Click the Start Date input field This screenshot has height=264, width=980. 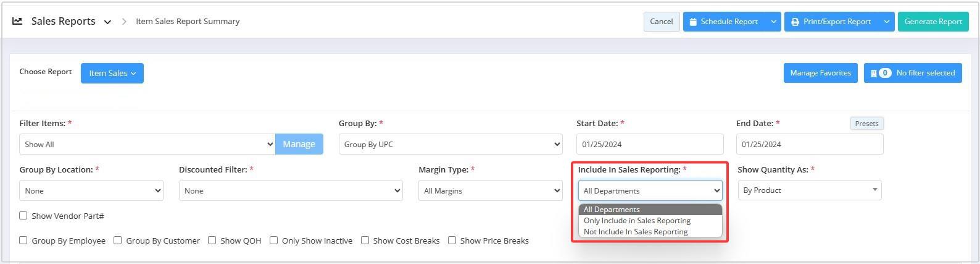650,144
